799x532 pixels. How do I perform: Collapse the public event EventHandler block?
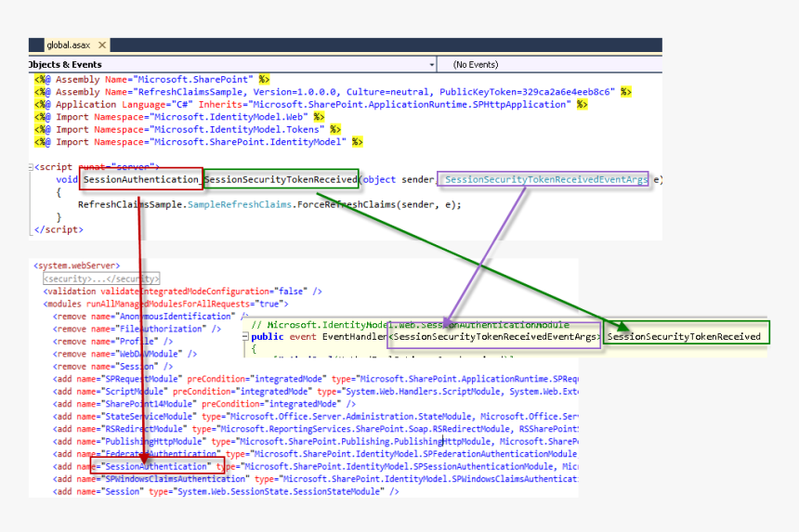click(247, 337)
